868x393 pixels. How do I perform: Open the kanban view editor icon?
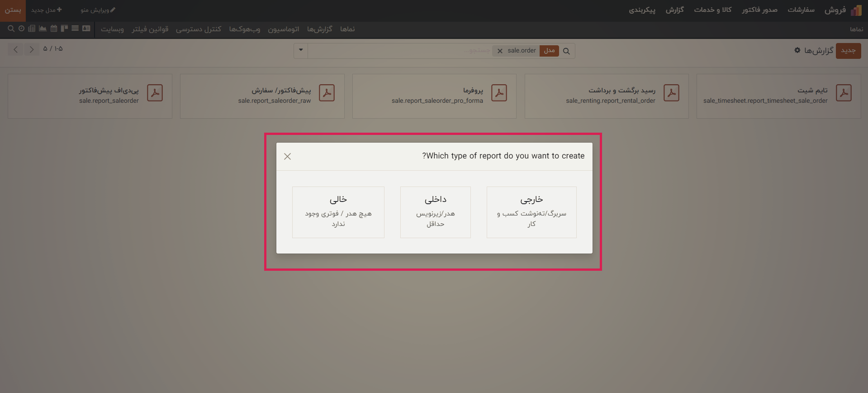pos(64,29)
